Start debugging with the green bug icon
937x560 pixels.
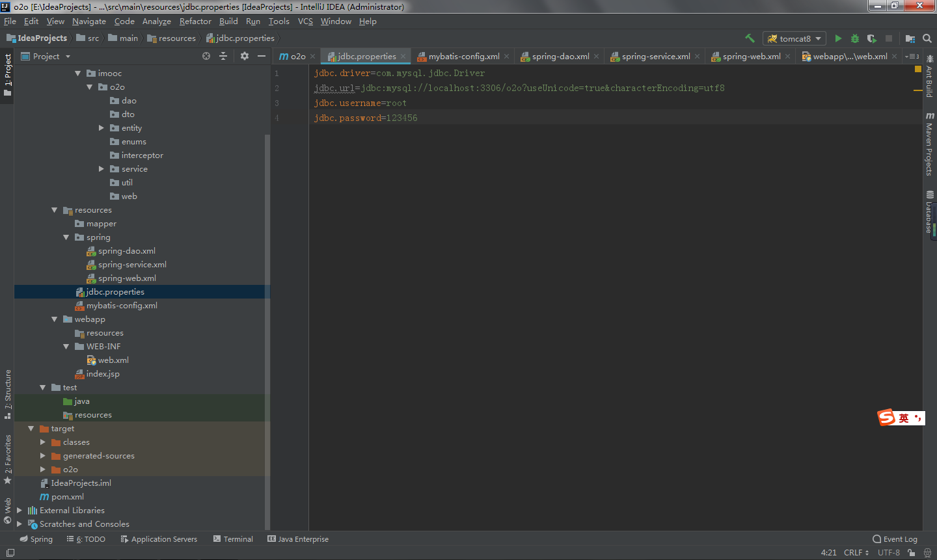pyautogui.click(x=855, y=38)
